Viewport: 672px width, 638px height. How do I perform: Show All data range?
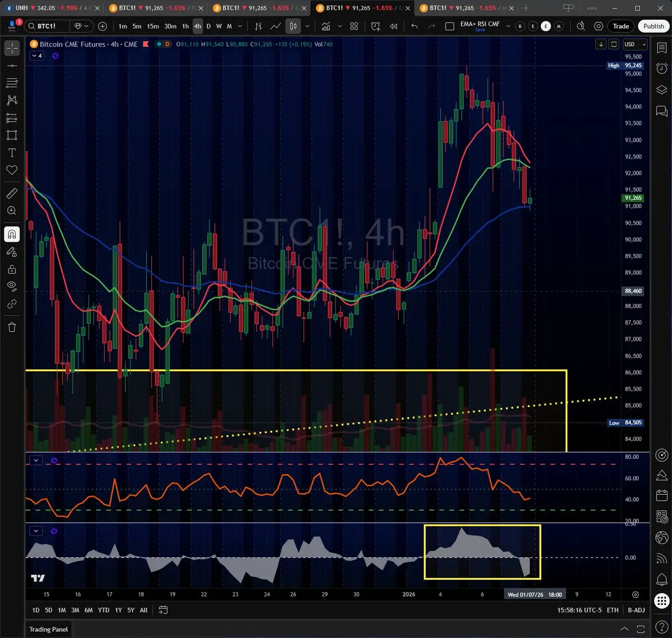(144, 610)
